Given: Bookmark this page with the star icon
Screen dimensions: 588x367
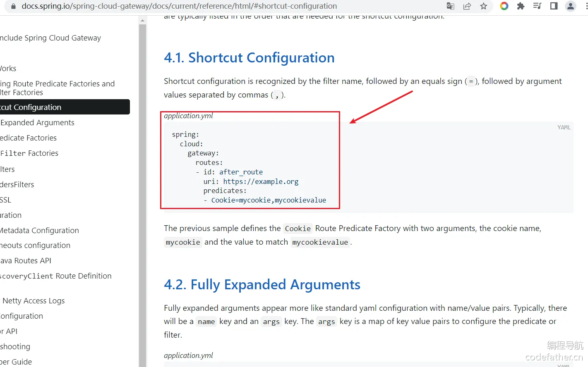Looking at the screenshot, I should pos(484,6).
